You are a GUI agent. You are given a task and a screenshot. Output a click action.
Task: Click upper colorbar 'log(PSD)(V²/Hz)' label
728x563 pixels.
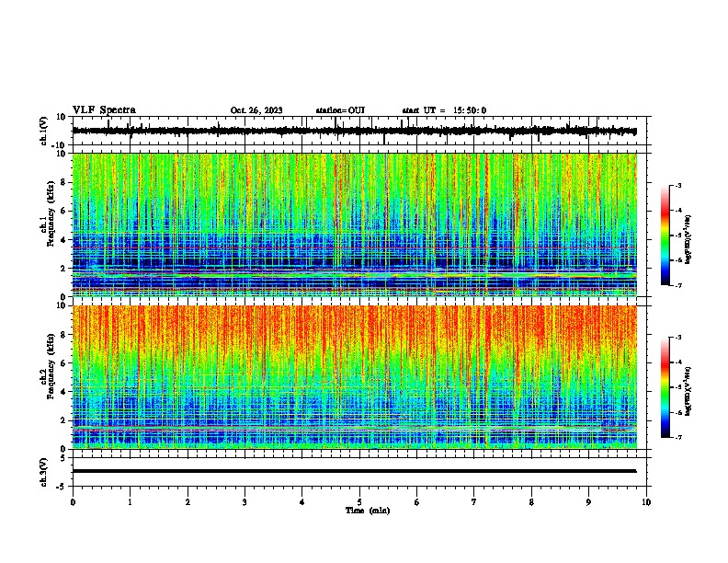[688, 240]
